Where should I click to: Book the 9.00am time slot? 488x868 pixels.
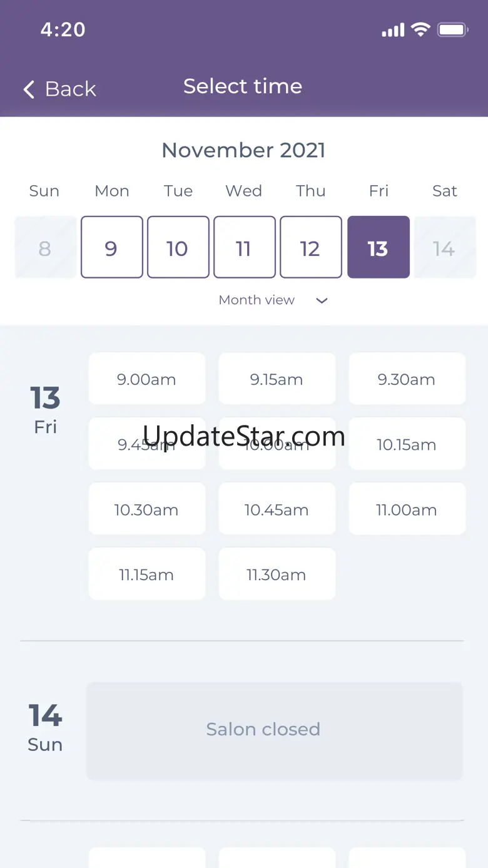[x=146, y=379]
